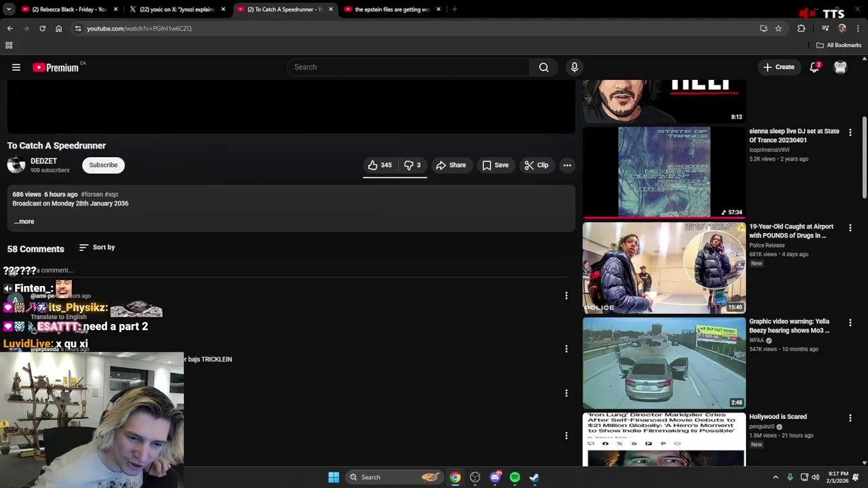Start voice search with microphone icon

(574, 67)
